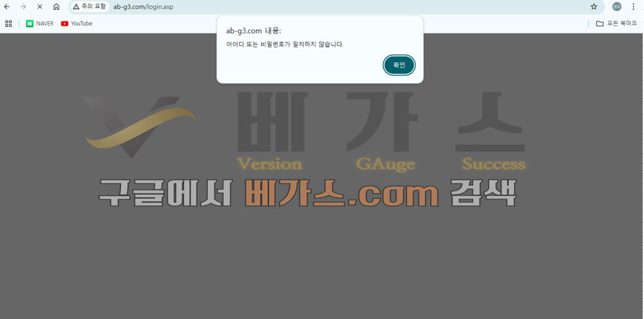Click the 주의 요함 security warning chip

click(x=89, y=7)
